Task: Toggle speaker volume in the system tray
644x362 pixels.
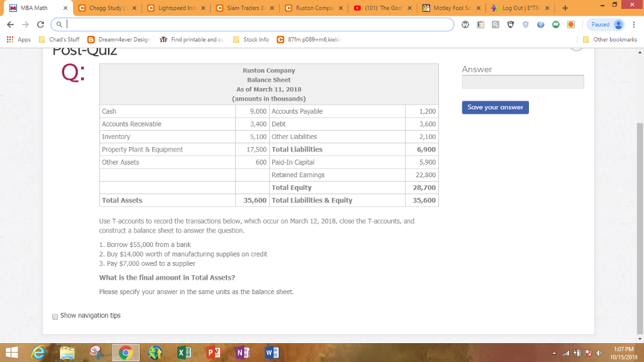Action: (x=599, y=353)
